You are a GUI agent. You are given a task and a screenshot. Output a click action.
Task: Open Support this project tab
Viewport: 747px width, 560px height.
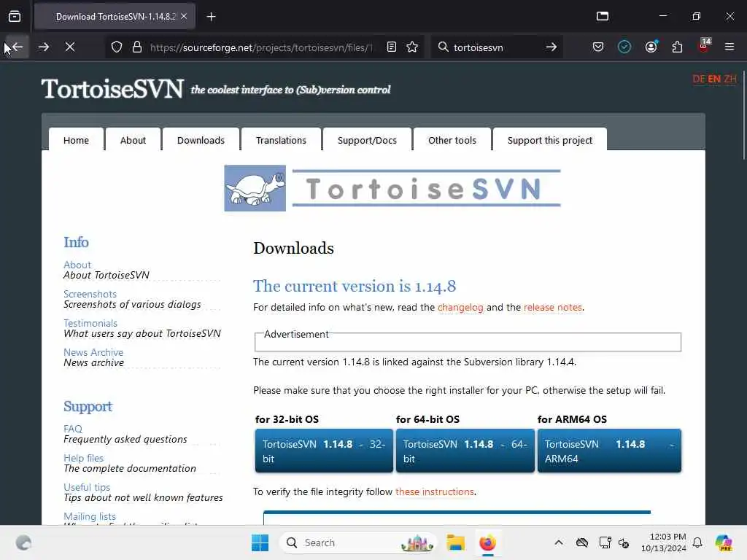(x=550, y=140)
